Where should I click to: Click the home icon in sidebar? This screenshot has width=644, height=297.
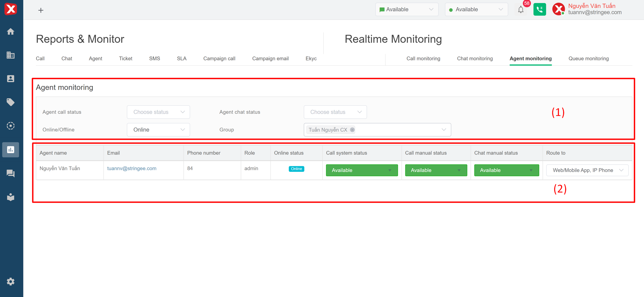(11, 32)
